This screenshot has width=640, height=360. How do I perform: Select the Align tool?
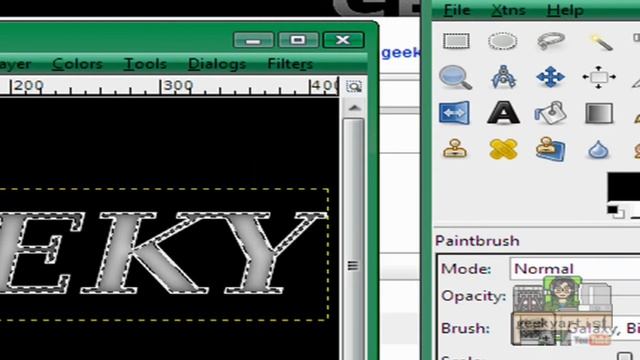[x=599, y=77]
